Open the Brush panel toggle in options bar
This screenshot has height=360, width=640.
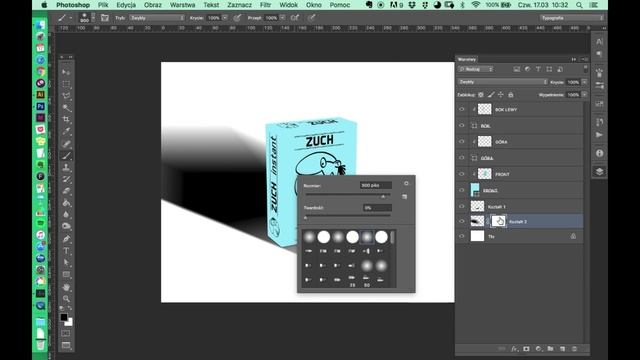tap(105, 18)
